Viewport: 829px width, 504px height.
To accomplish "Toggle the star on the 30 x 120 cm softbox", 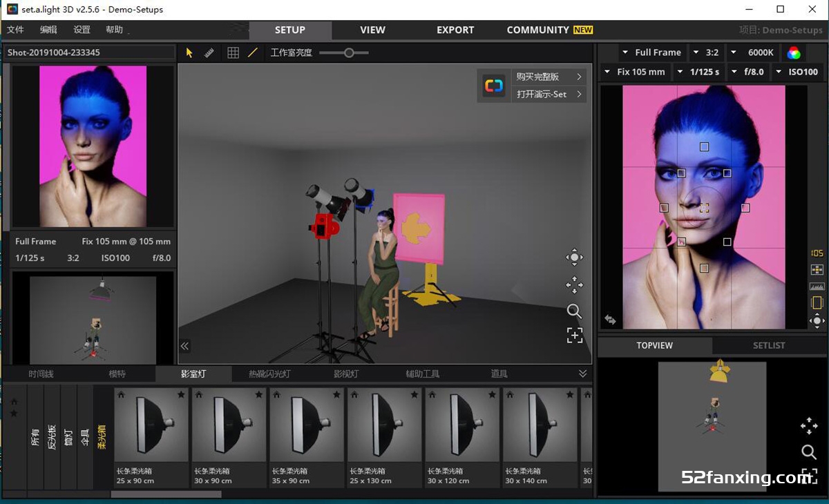I will (493, 394).
